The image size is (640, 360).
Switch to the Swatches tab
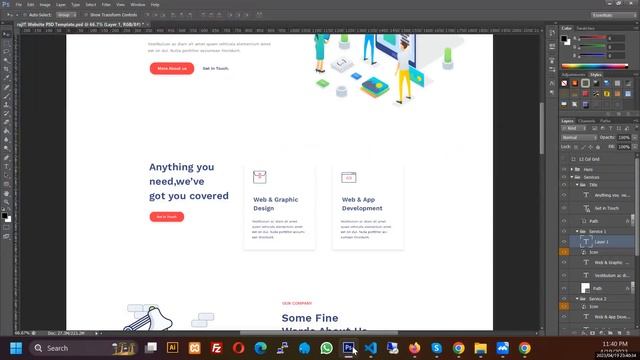click(585, 28)
